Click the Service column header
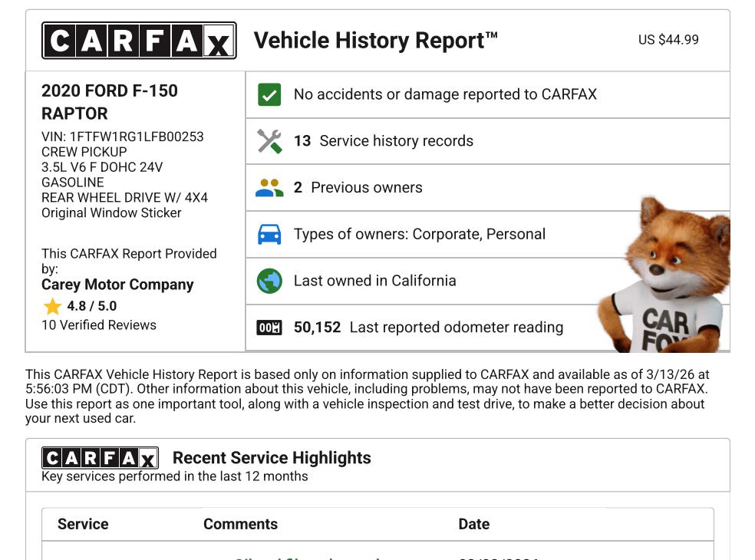Image resolution: width=755 pixels, height=560 pixels. click(x=83, y=525)
